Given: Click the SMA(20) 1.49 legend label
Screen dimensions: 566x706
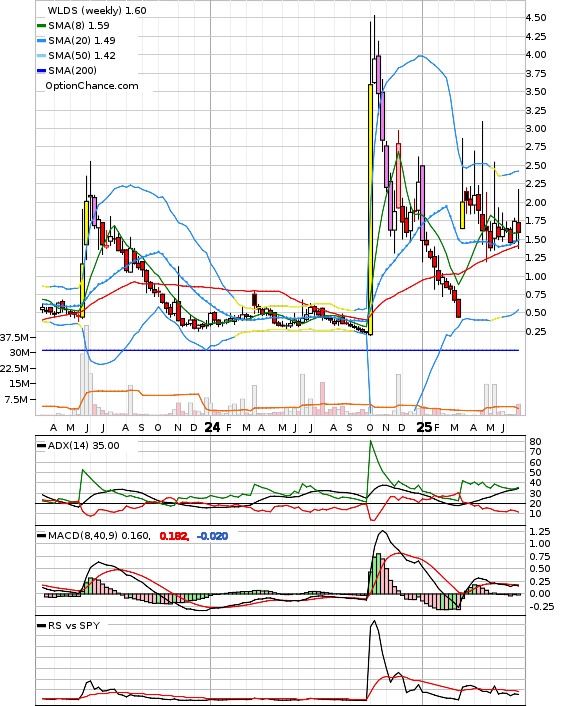Looking at the screenshot, I should (x=82, y=41).
